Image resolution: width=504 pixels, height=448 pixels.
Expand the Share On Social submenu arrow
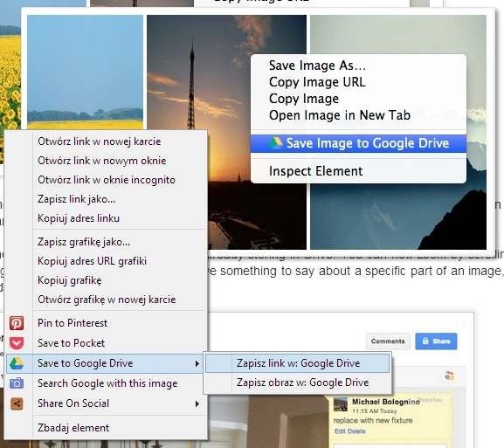coord(197,404)
